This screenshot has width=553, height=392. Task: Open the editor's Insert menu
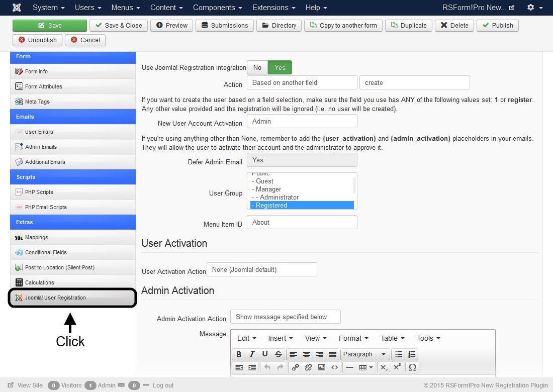coord(280,338)
